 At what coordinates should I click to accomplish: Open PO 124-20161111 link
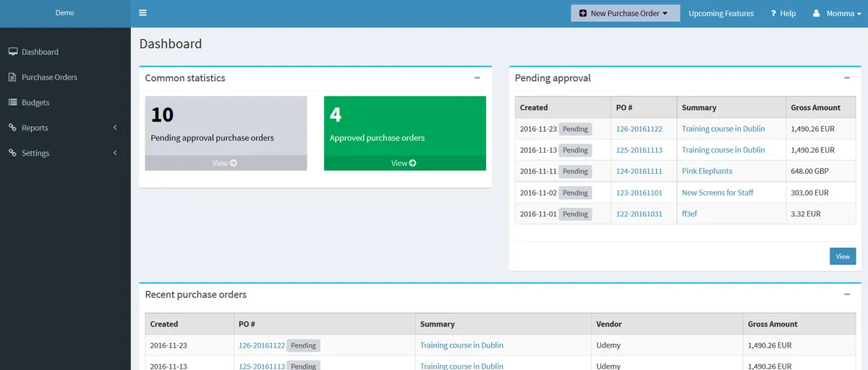coord(639,172)
